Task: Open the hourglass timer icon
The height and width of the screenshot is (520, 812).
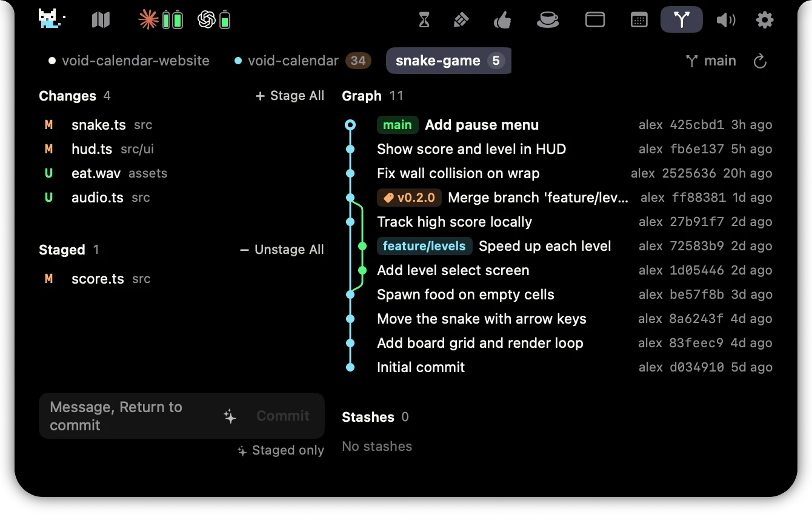Action: (424, 20)
